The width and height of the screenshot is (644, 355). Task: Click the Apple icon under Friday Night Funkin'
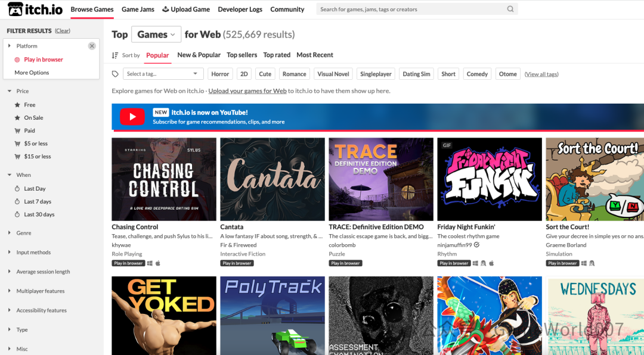pyautogui.click(x=491, y=263)
